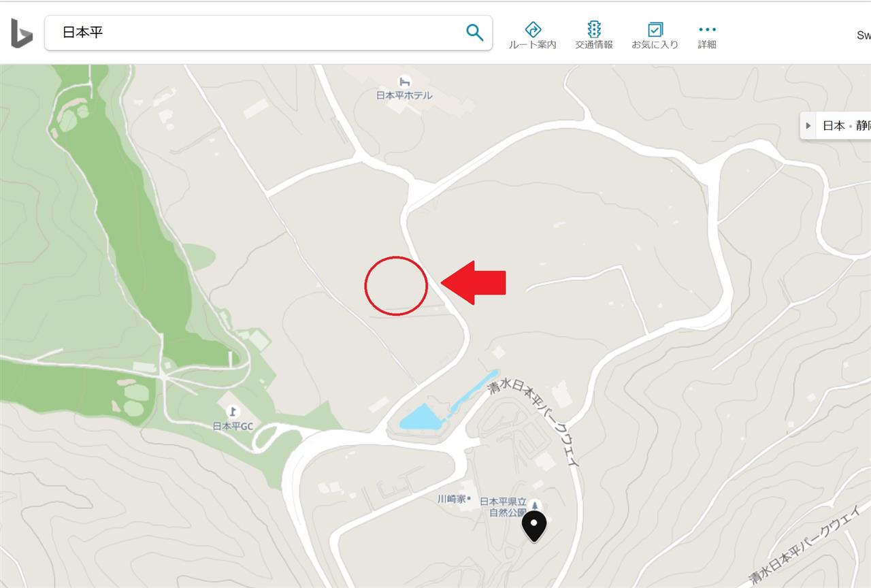Click the 日本平県立自然公園 label
The width and height of the screenshot is (871, 588).
(x=504, y=507)
